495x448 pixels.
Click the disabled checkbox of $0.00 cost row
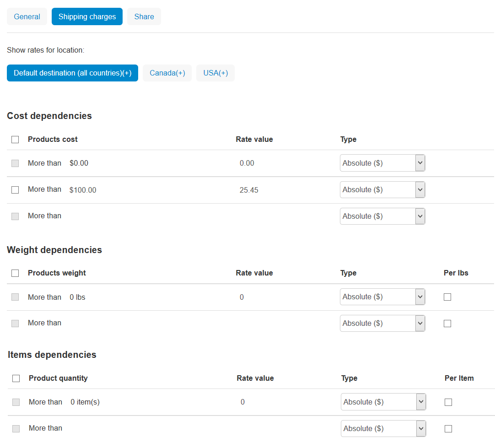point(15,163)
